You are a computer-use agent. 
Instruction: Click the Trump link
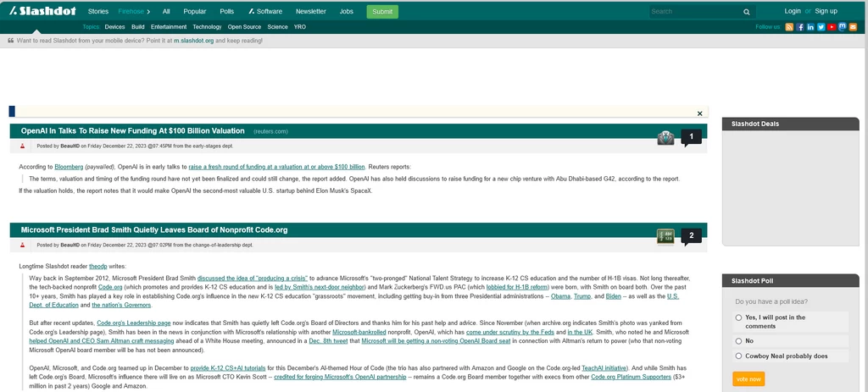pos(583,296)
